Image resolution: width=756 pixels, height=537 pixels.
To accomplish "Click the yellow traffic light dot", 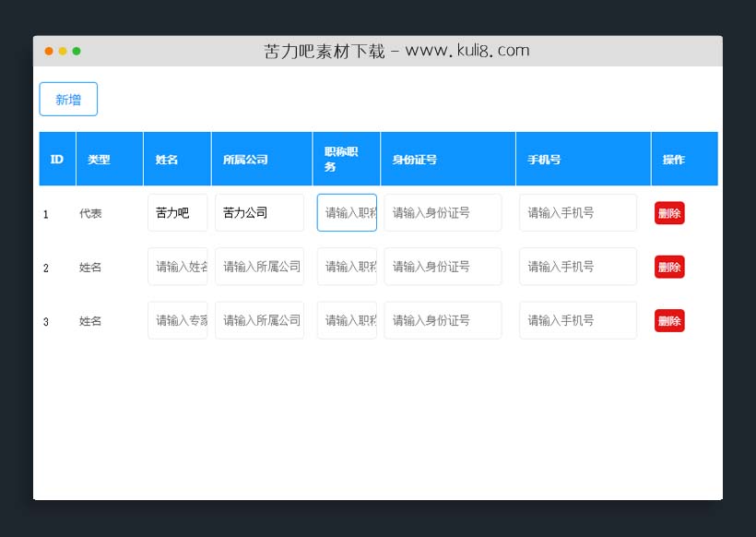I will click(62, 53).
